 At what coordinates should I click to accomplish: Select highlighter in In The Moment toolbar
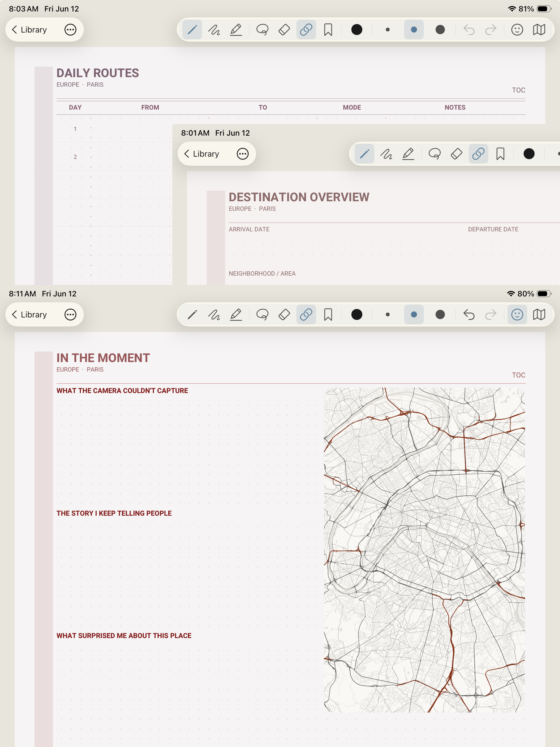pyautogui.click(x=236, y=315)
